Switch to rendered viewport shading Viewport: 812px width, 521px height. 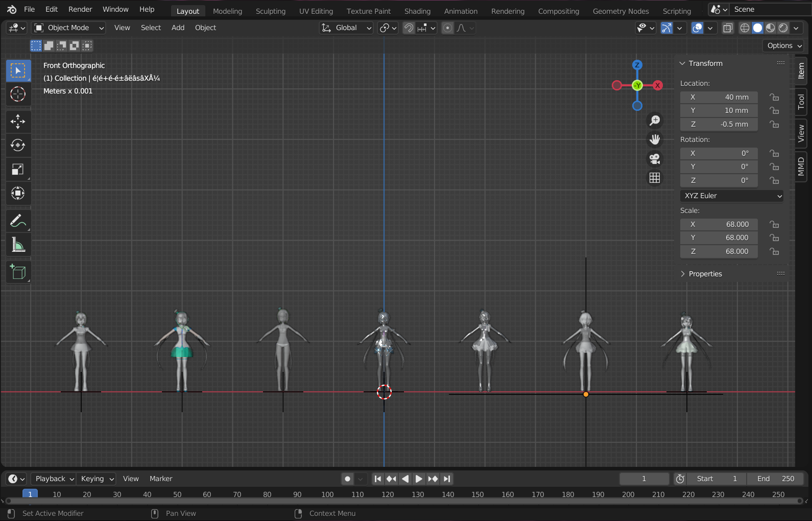pyautogui.click(x=783, y=28)
